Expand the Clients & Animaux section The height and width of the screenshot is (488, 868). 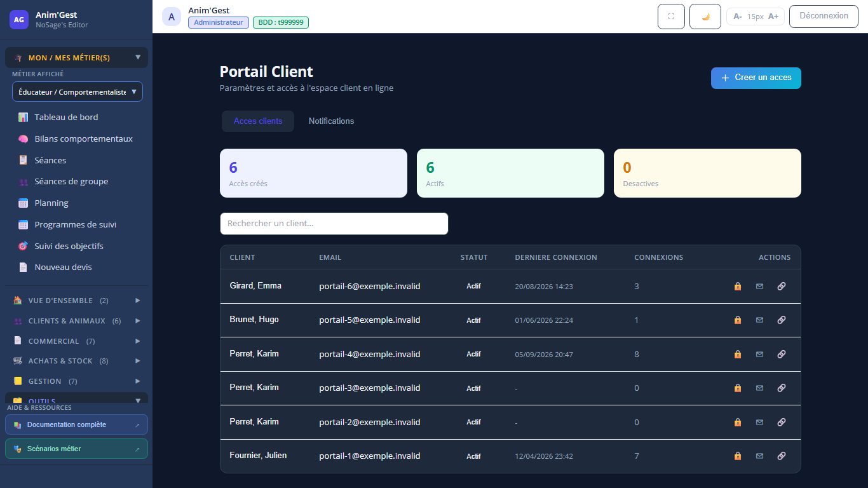(x=76, y=321)
